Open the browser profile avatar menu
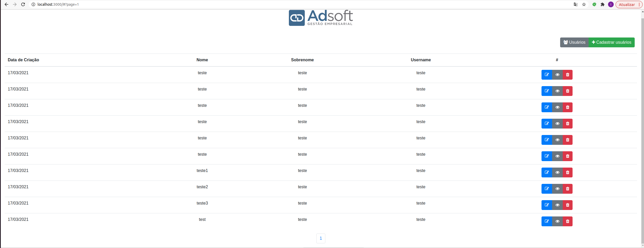Image resolution: width=644 pixels, height=248 pixels. (x=611, y=4)
